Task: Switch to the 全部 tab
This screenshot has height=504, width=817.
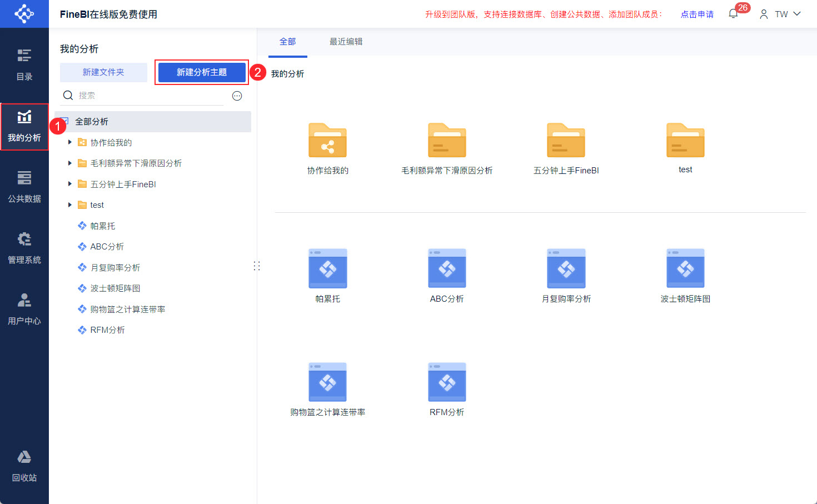Action: (288, 42)
